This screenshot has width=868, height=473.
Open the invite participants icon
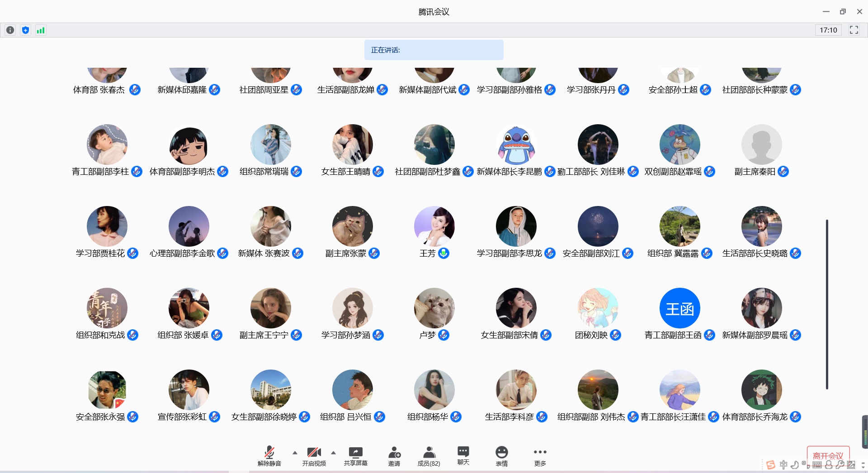click(x=394, y=456)
